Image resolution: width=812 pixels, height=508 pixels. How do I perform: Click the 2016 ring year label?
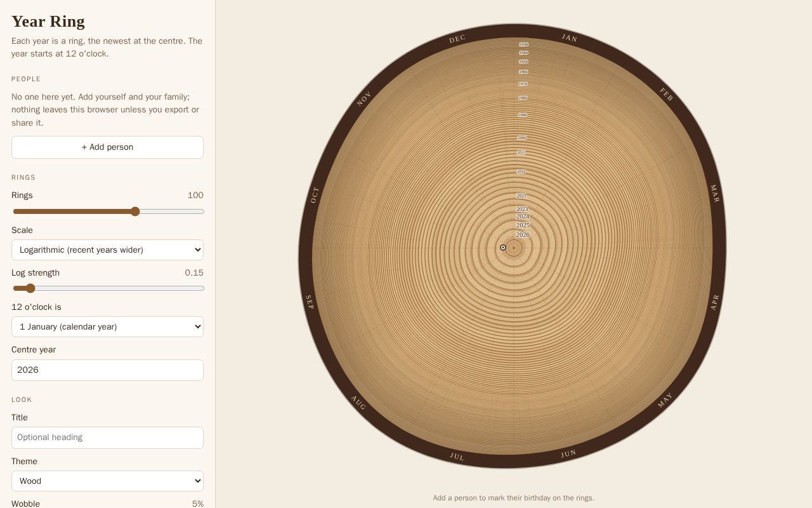pyautogui.click(x=521, y=171)
